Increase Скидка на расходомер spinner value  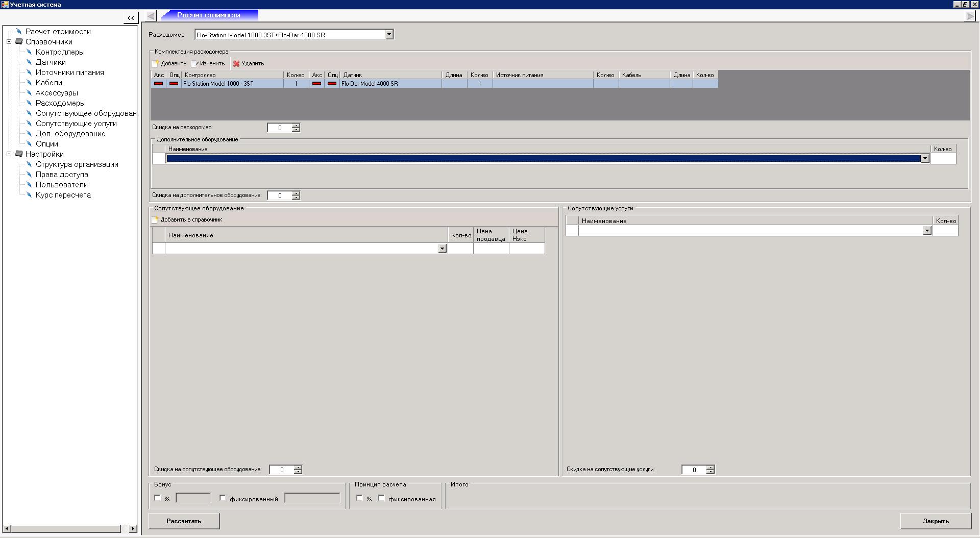tap(296, 126)
